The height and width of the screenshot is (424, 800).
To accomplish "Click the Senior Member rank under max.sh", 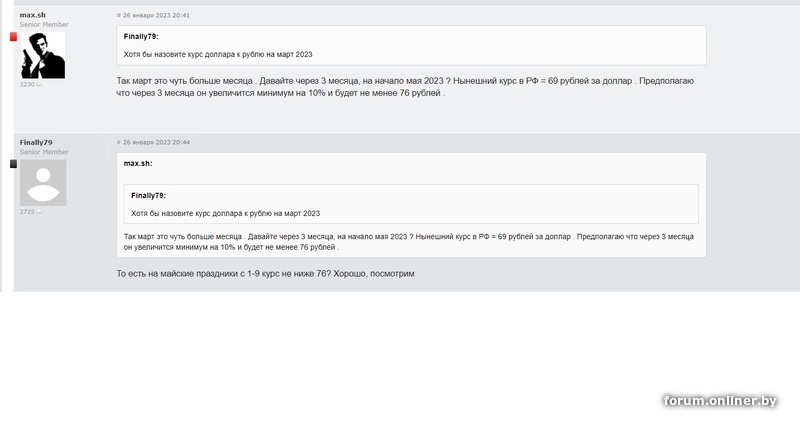I will [x=44, y=25].
